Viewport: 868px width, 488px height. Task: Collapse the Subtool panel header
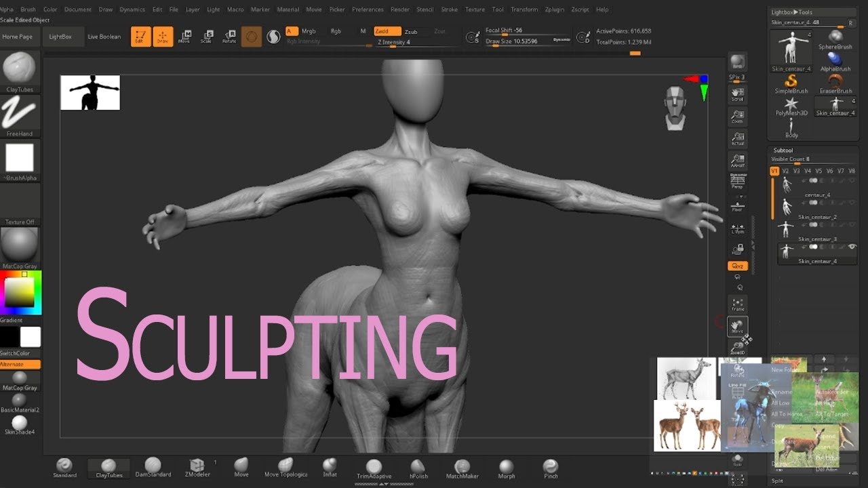coord(783,150)
